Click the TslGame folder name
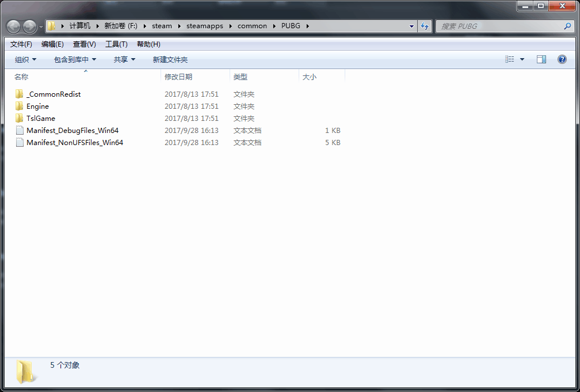 (41, 118)
